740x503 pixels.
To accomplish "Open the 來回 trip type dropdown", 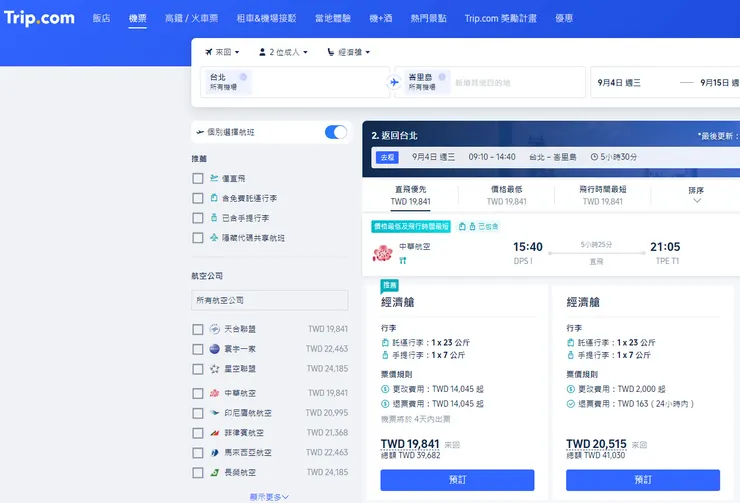I will point(222,52).
